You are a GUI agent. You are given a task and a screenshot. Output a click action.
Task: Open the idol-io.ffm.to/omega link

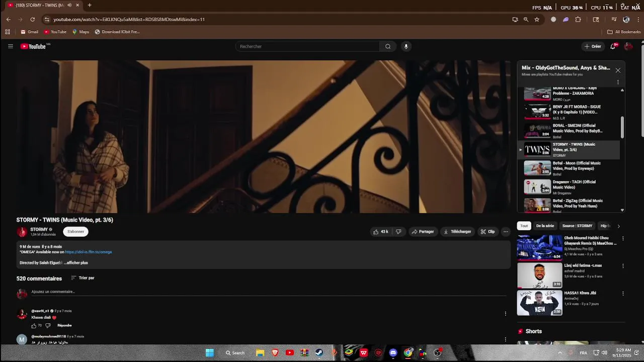pos(89,252)
